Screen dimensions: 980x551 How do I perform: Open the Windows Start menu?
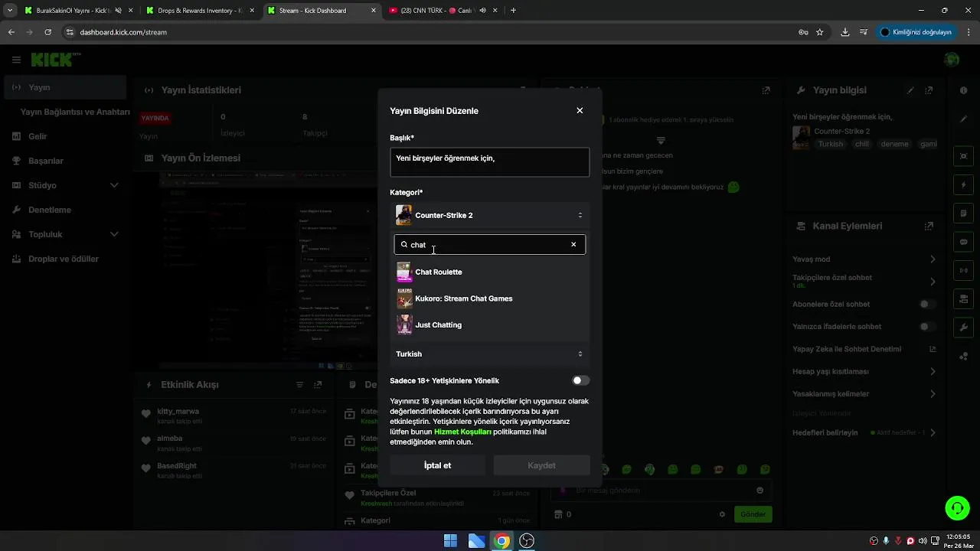450,541
